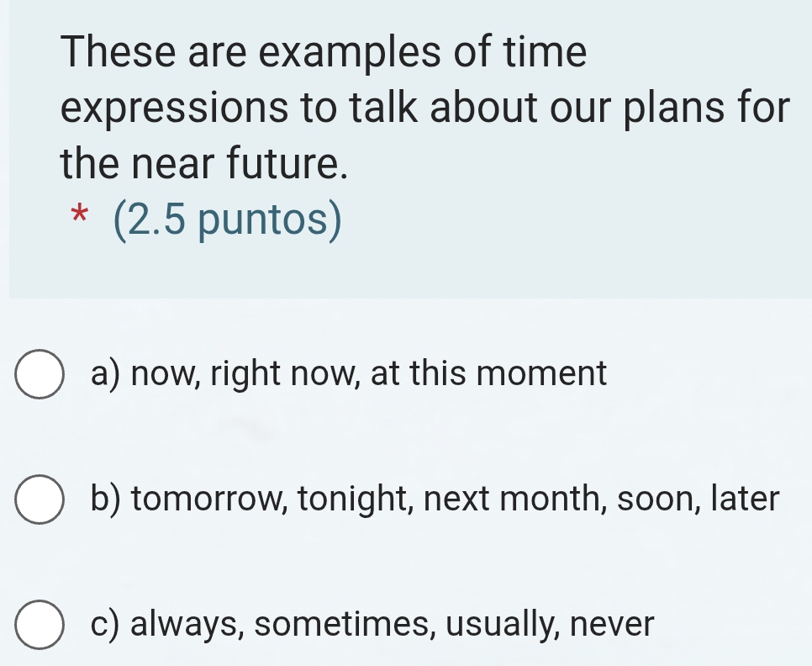Choose the radio button for option b
The image size is (812, 666).
tap(40, 501)
